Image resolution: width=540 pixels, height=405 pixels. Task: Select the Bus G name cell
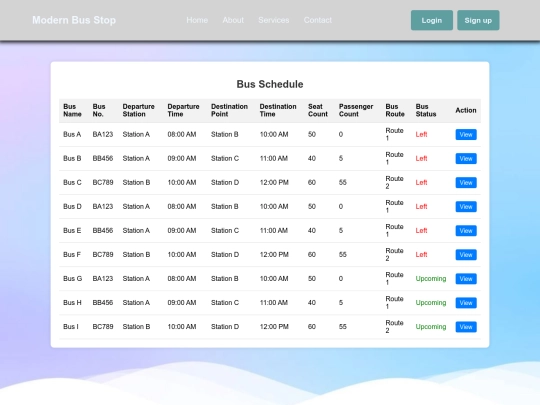[x=73, y=279]
